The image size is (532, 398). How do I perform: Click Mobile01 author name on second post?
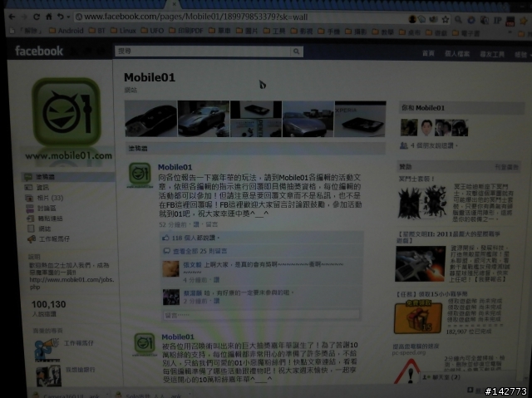pyautogui.click(x=178, y=337)
